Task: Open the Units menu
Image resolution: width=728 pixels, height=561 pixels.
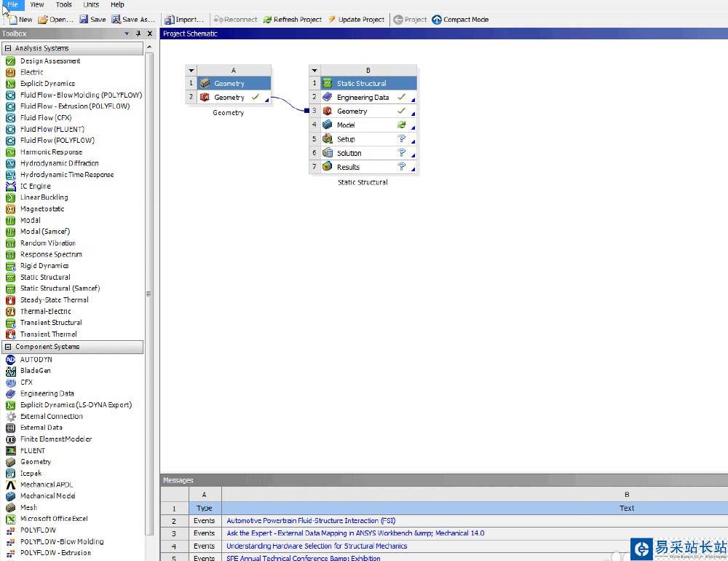Action: tap(91, 4)
